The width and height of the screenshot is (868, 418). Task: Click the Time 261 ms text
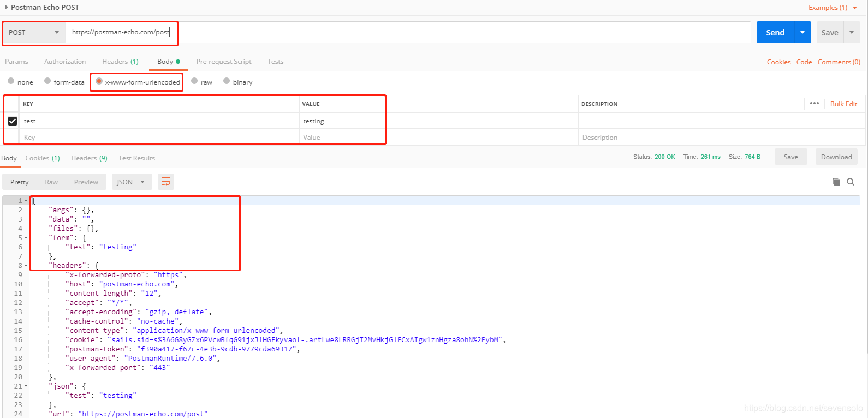[701, 157]
